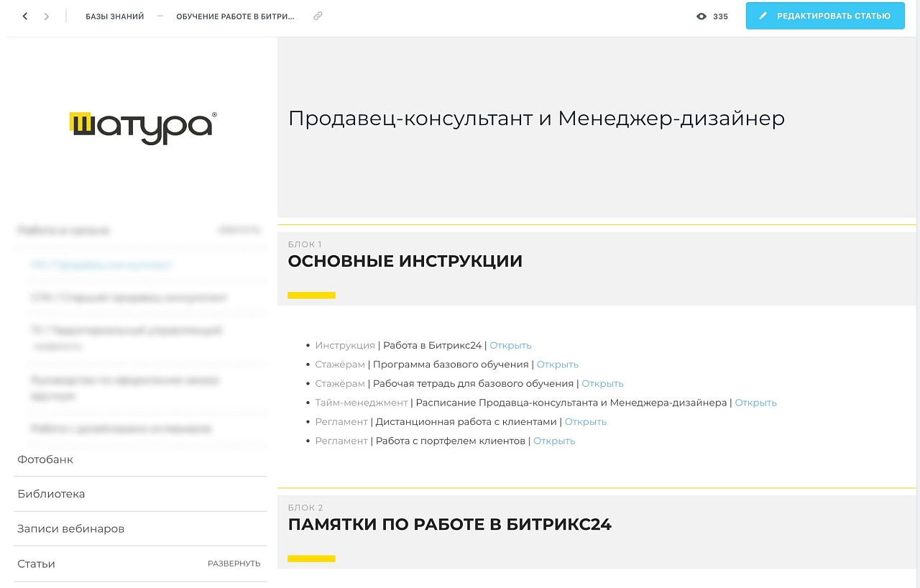The image size is (920, 588).
Task: Expand the Статьи section with Развернуть
Action: coord(234,564)
